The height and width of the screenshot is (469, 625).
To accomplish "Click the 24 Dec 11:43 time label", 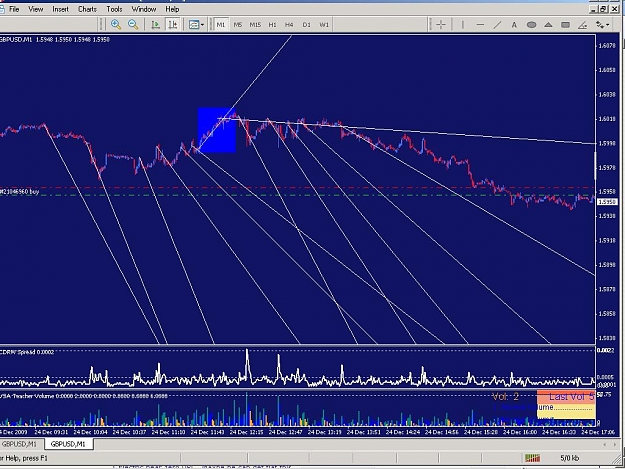I will click(x=207, y=432).
